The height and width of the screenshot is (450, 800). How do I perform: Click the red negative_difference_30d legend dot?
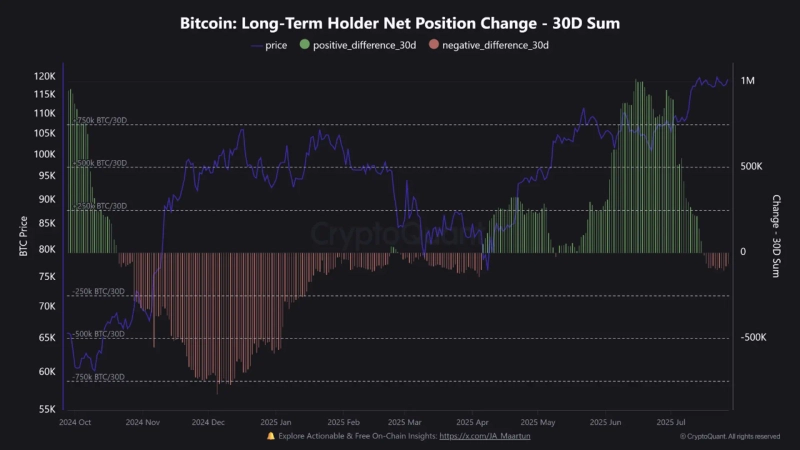pos(432,45)
